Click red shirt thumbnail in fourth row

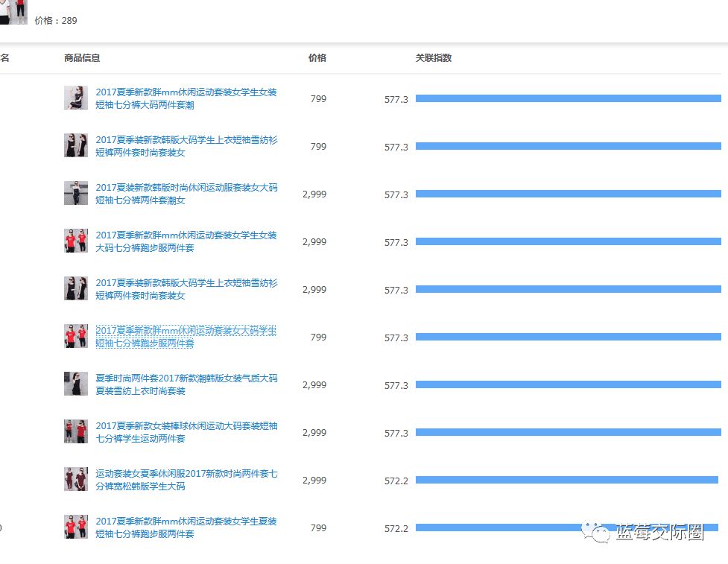(76, 241)
